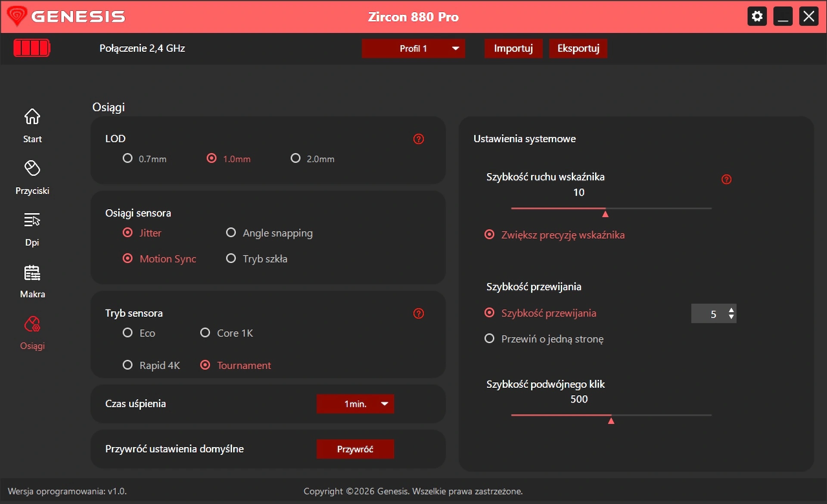Click the Copyright ©2026 Genesis footer text

[x=413, y=491]
